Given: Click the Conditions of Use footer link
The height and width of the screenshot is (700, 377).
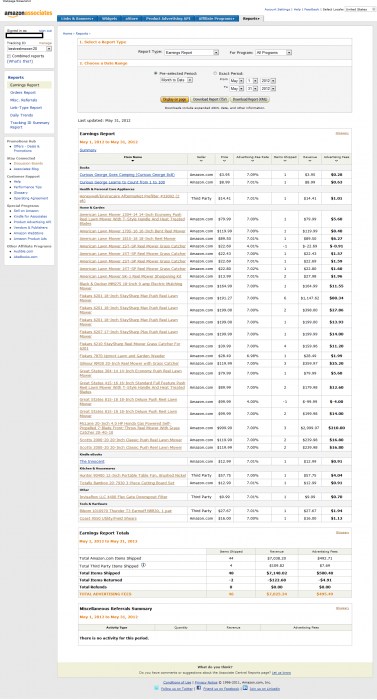Looking at the screenshot, I should (177, 682).
